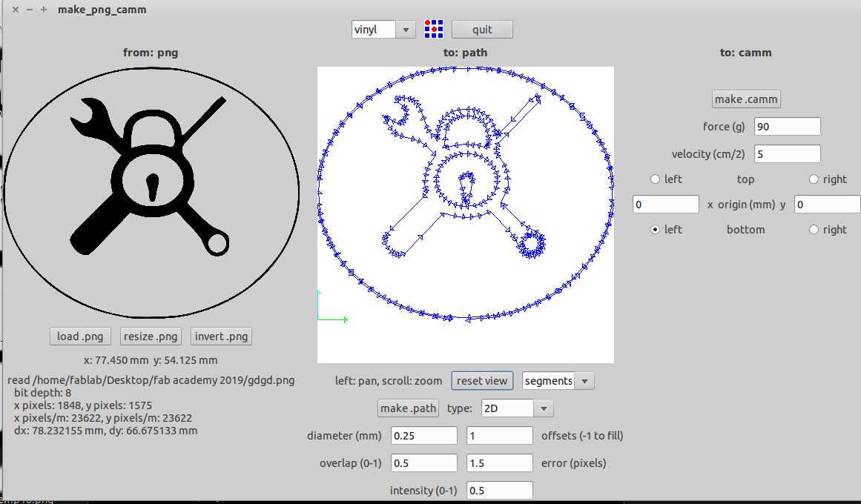
Task: Select the bottom left radio button
Action: click(x=655, y=230)
